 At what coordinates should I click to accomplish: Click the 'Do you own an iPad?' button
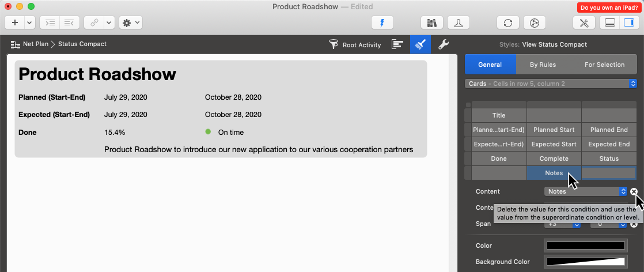[608, 7]
